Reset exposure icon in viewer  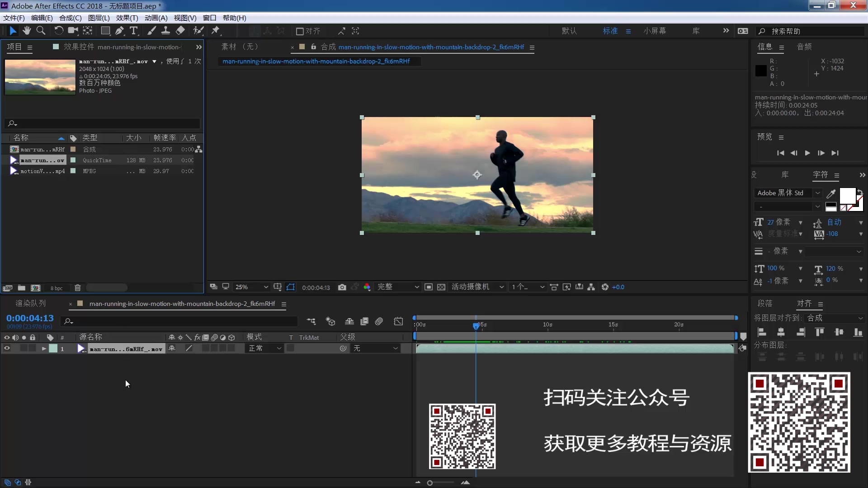(605, 287)
